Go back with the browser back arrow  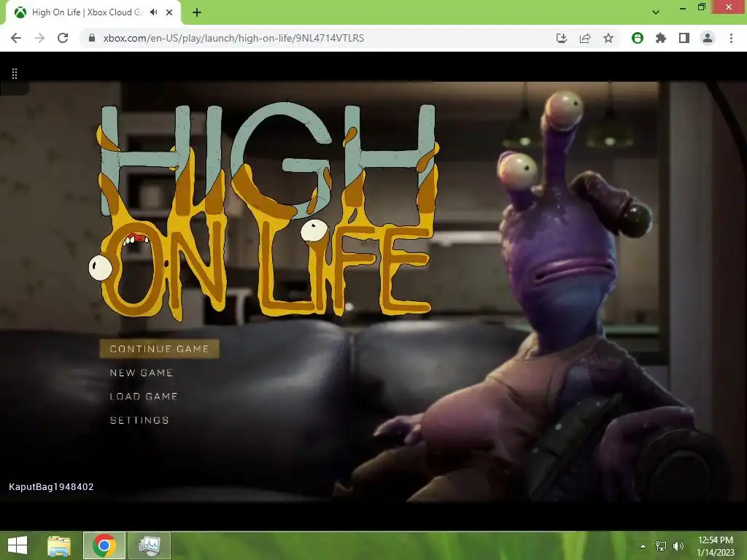tap(16, 38)
